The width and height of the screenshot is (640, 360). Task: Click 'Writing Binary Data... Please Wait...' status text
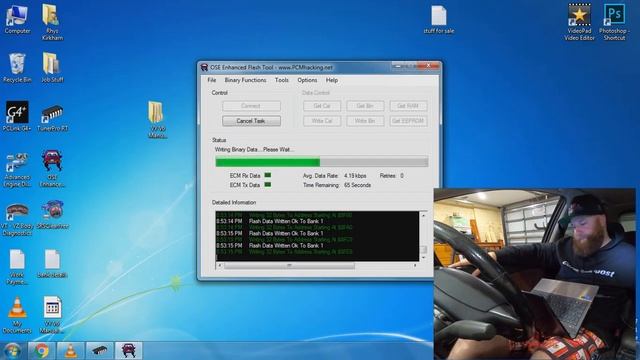coord(254,149)
